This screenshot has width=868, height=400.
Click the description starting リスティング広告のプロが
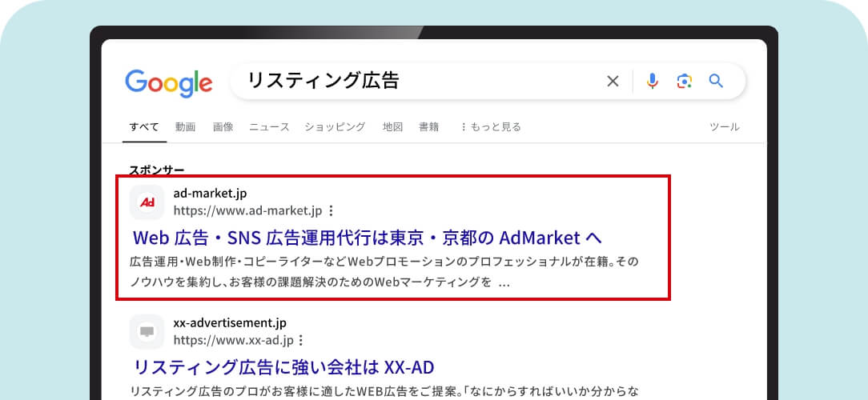tap(384, 392)
